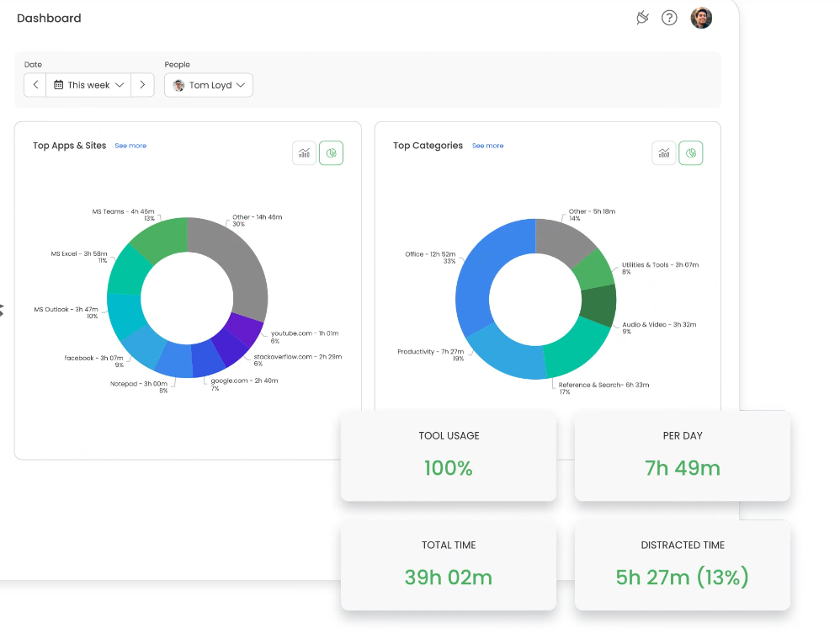840x639 pixels.
Task: Select bar chart view for Top Apps & Sites
Action: tap(304, 152)
